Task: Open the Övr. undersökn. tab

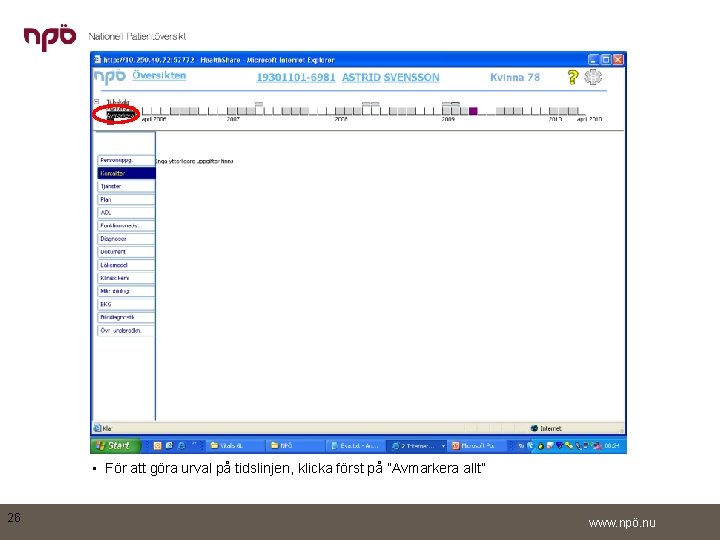Action: click(126, 331)
